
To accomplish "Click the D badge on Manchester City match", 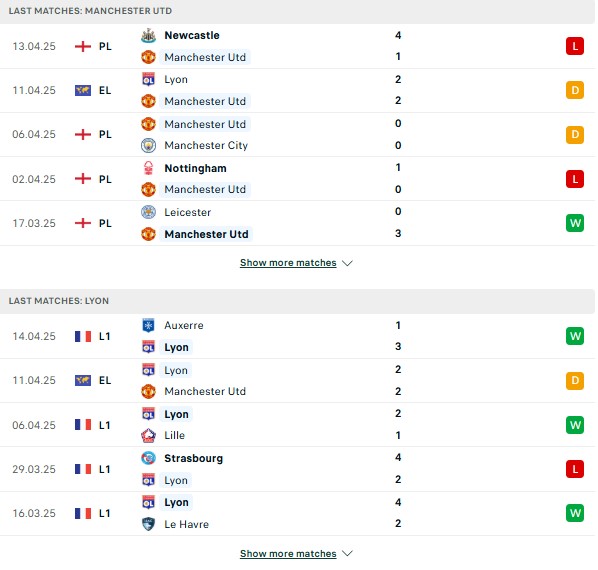I will click(575, 134).
